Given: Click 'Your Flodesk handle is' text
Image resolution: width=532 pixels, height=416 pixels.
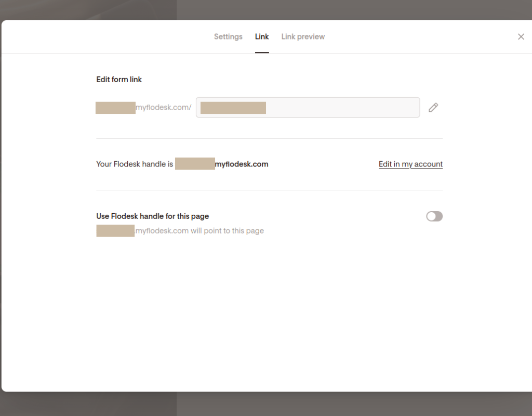Looking at the screenshot, I should coord(135,164).
